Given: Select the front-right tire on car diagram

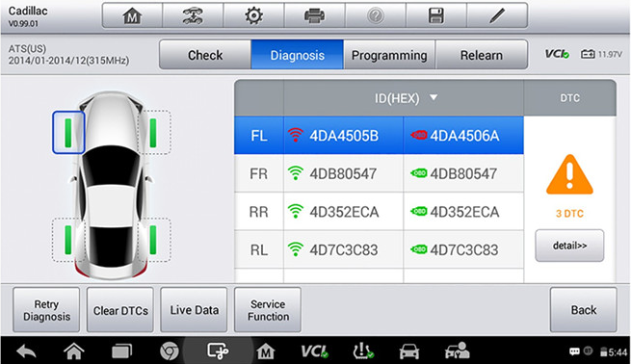Looking at the screenshot, I should point(154,133).
